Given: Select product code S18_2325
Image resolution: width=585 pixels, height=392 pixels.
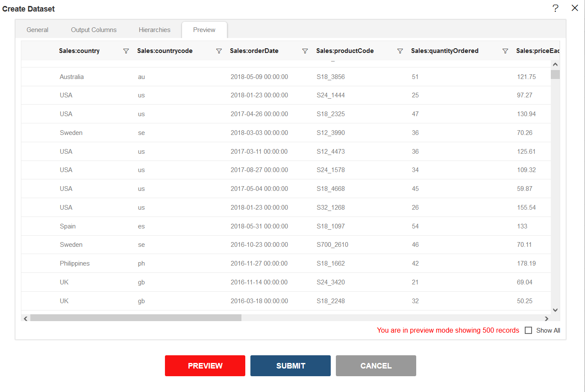Looking at the screenshot, I should [331, 114].
